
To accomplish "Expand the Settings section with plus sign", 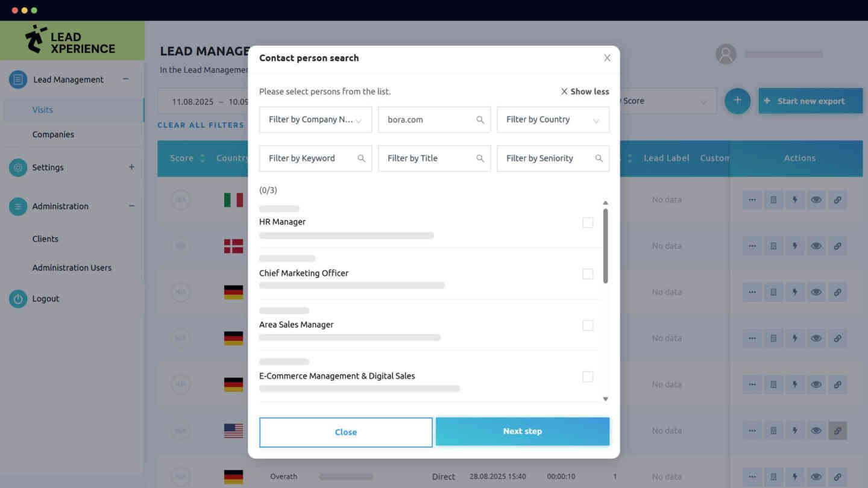I will (131, 167).
